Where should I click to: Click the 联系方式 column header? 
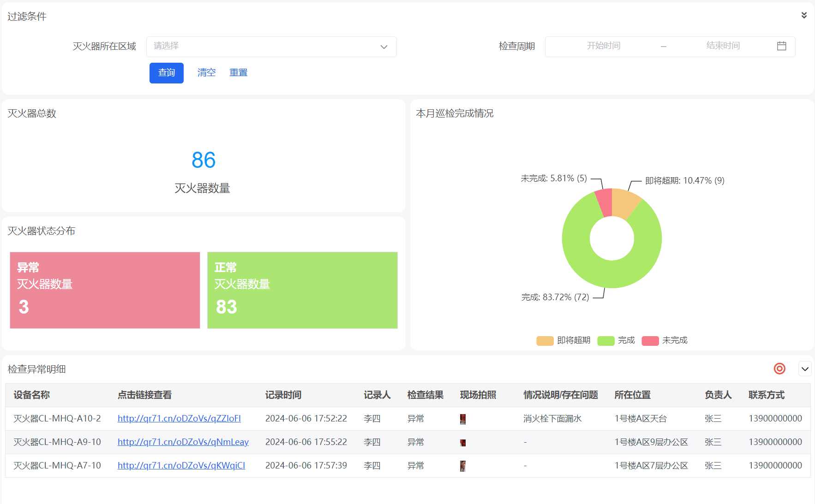click(x=767, y=395)
